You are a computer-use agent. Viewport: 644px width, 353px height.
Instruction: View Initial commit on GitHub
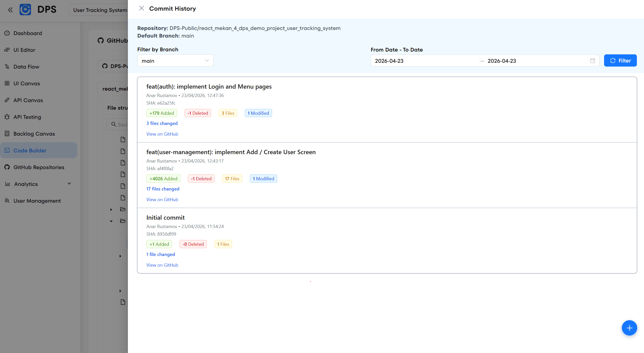[x=162, y=265]
